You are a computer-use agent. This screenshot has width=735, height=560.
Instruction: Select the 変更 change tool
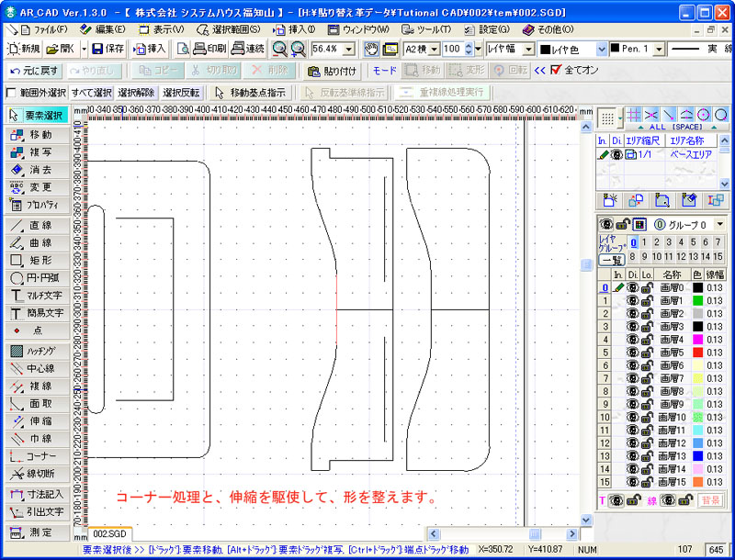click(x=38, y=187)
